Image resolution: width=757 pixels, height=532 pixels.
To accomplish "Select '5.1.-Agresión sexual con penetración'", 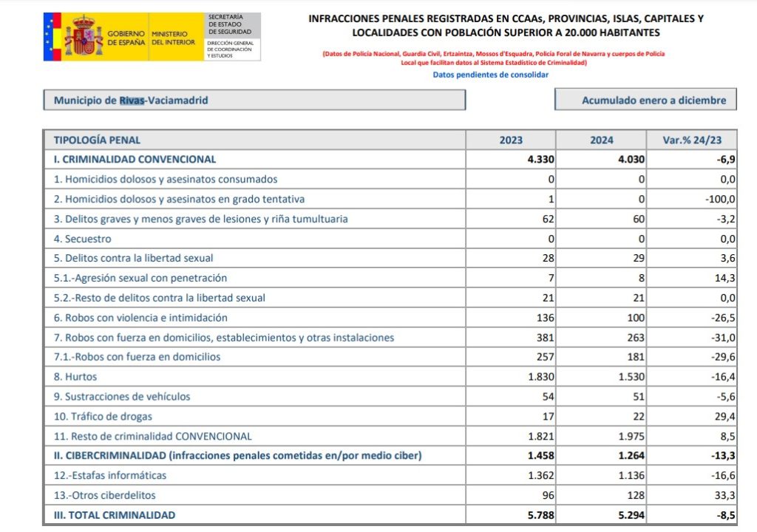I will click(x=140, y=278).
